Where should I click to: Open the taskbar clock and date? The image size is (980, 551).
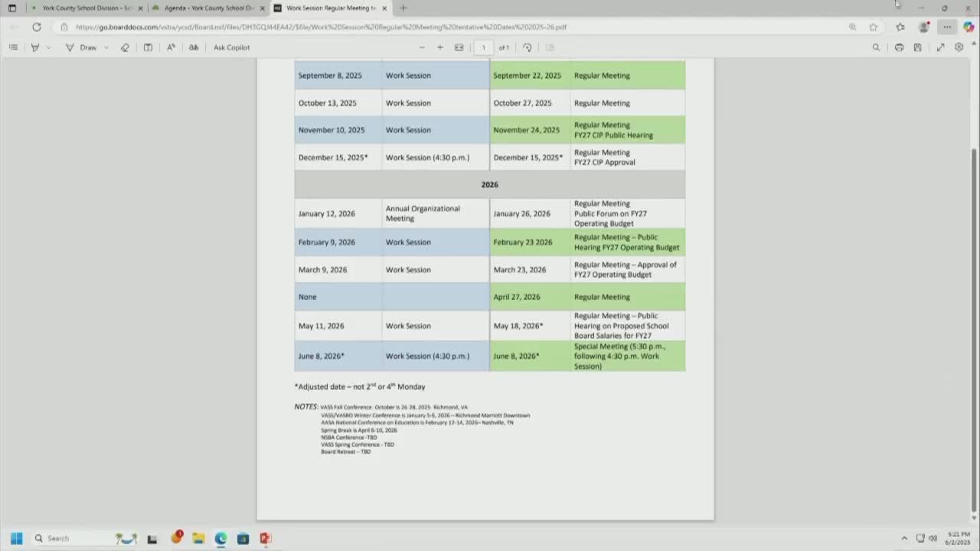click(958, 538)
